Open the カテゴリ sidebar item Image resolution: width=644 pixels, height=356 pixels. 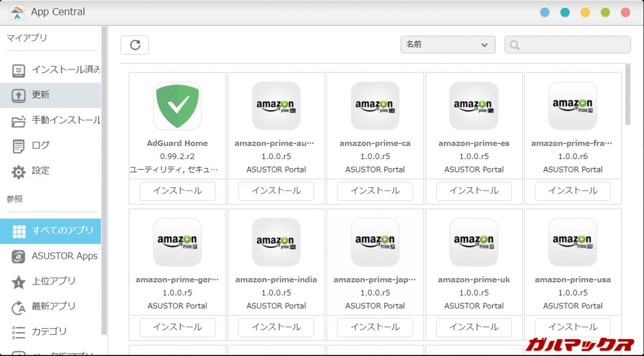[x=50, y=332]
